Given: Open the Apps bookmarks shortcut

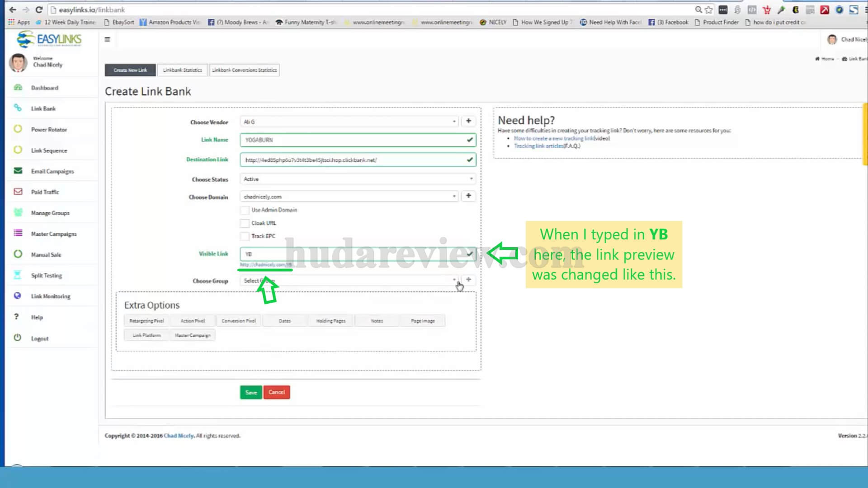Looking at the screenshot, I should coord(19,22).
